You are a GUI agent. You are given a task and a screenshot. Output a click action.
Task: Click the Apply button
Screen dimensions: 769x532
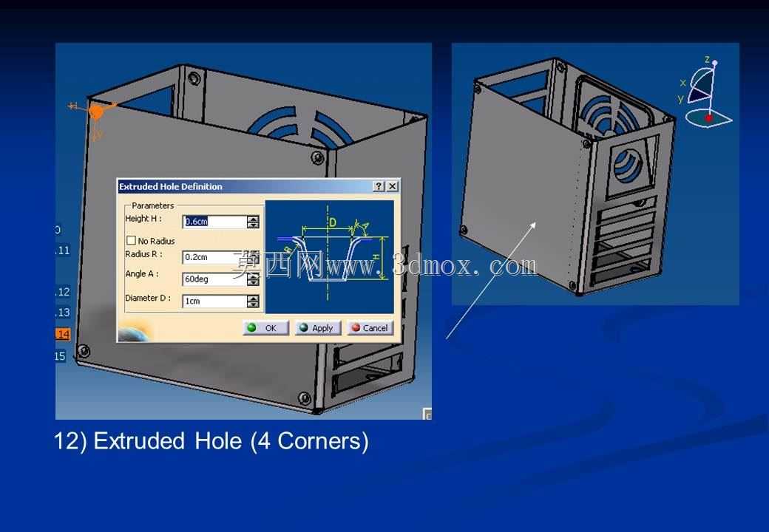[x=317, y=328]
